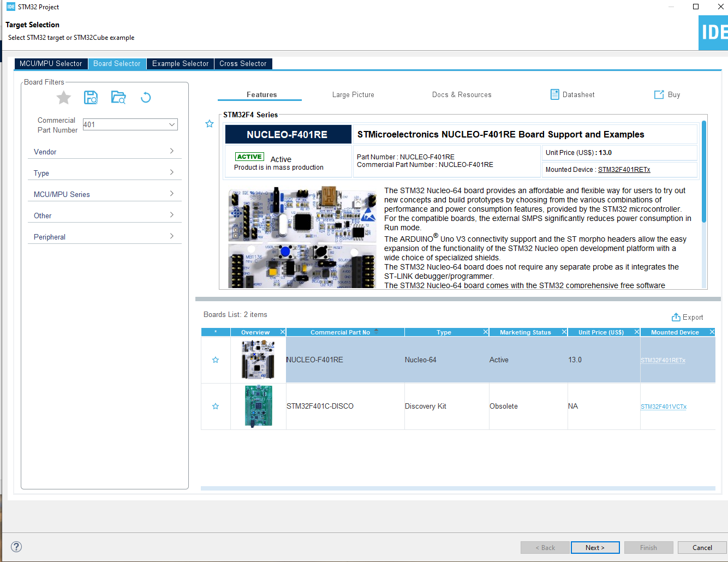Expand the Peripheral filter
This screenshot has height=562, width=728.
coord(104,236)
